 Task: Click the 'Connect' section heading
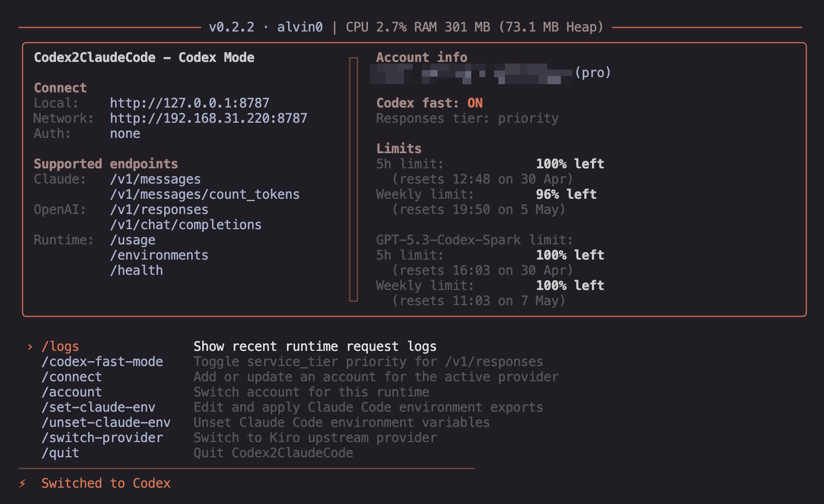tap(60, 88)
